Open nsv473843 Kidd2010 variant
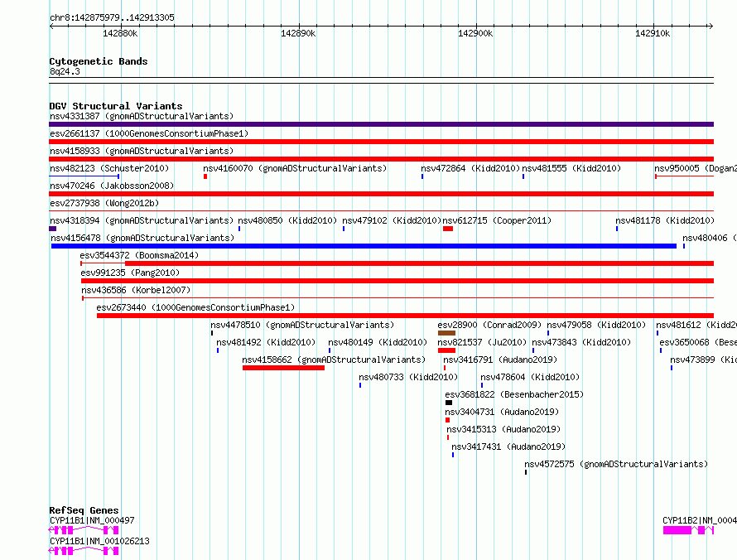Image resolution: width=737 pixels, height=560 pixels. (581, 342)
